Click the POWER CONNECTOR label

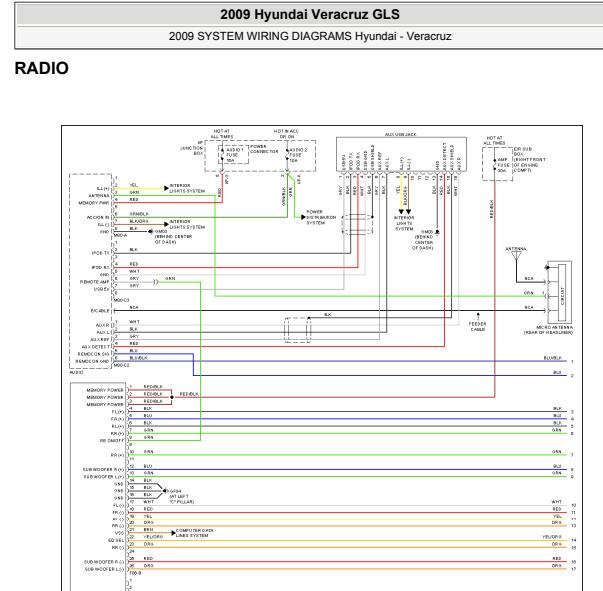coord(264,149)
